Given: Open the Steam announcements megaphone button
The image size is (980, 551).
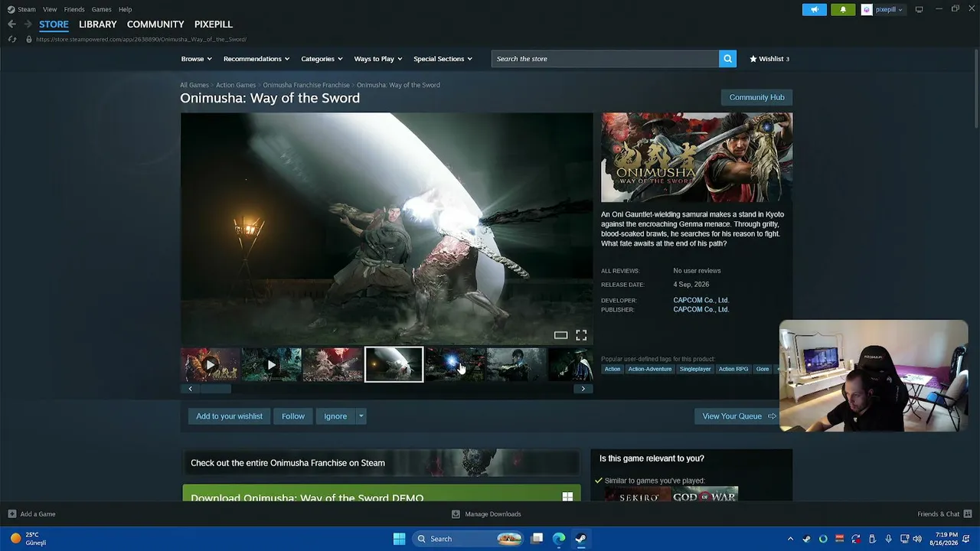Looking at the screenshot, I should click(815, 9).
